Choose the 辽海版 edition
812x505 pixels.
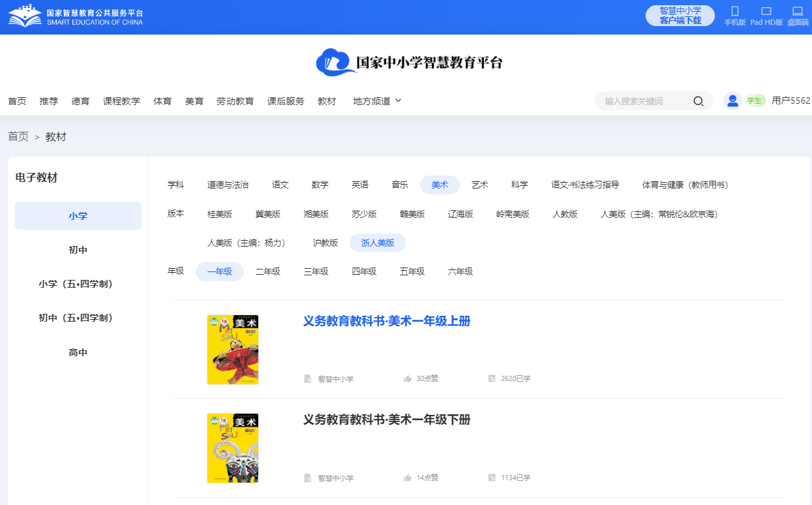click(x=461, y=213)
